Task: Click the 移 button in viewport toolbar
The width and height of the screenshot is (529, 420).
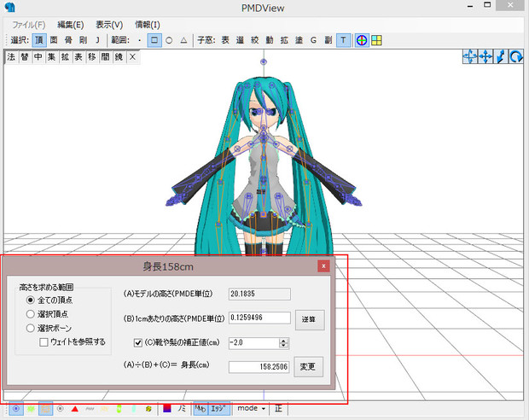Action: [92, 57]
